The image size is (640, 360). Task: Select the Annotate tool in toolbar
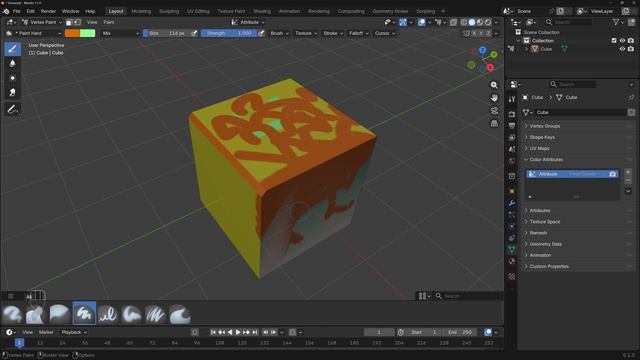tap(12, 109)
